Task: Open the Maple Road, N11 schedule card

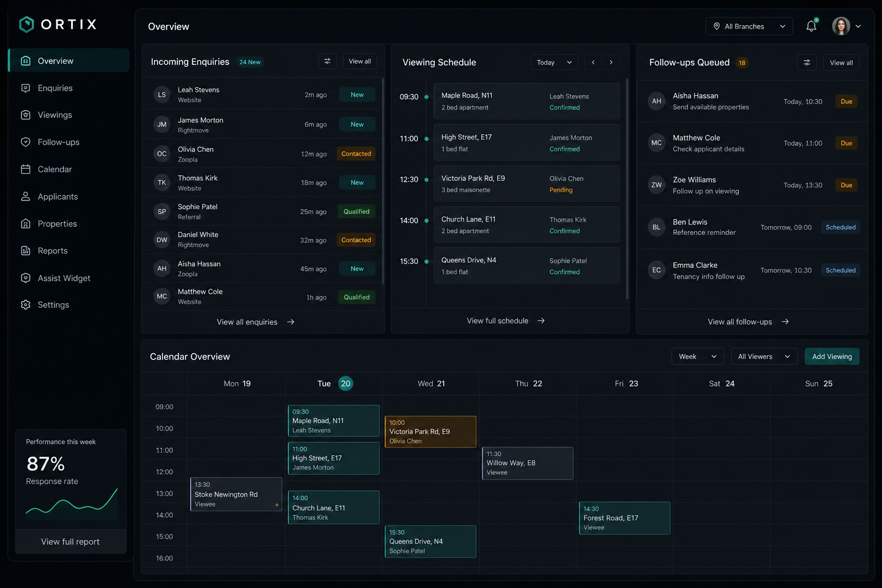Action: (527, 101)
